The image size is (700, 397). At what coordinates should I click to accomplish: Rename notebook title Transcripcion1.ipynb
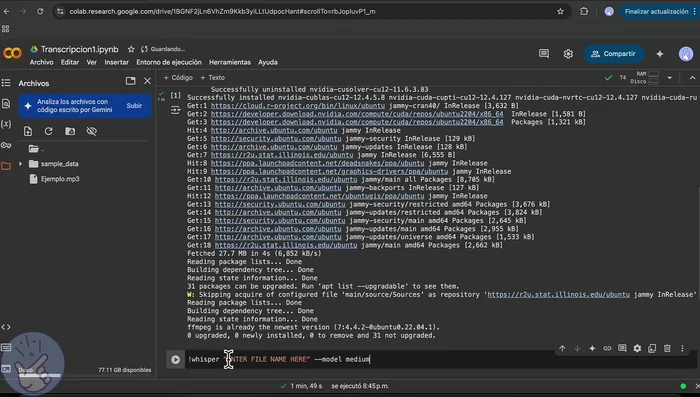80,49
